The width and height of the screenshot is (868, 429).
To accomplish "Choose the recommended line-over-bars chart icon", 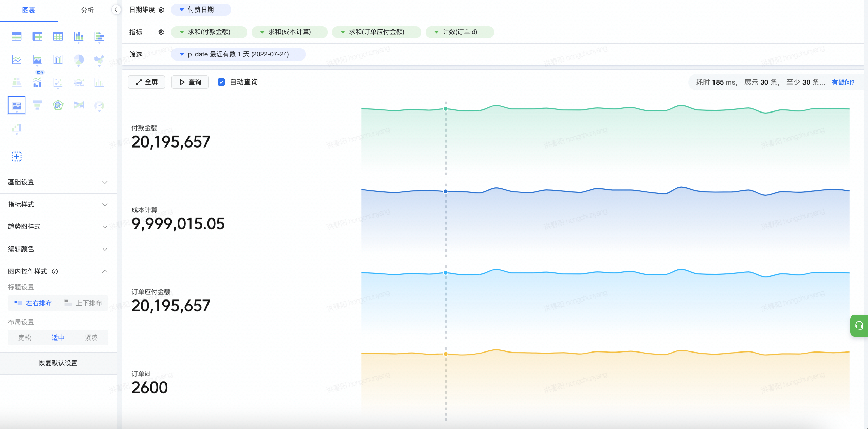I will (37, 82).
